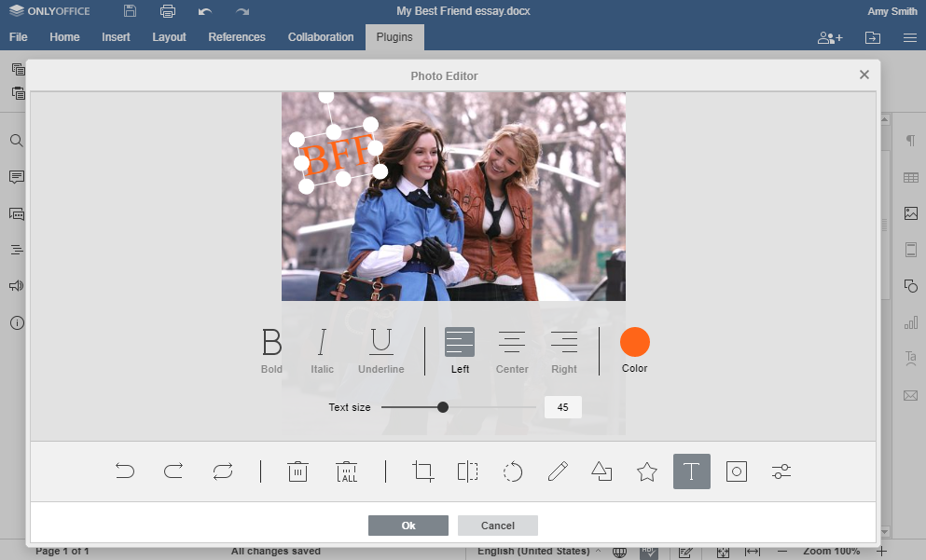Reset the image with the loop arrows icon
Image resolution: width=926 pixels, height=560 pixels.
[223, 471]
